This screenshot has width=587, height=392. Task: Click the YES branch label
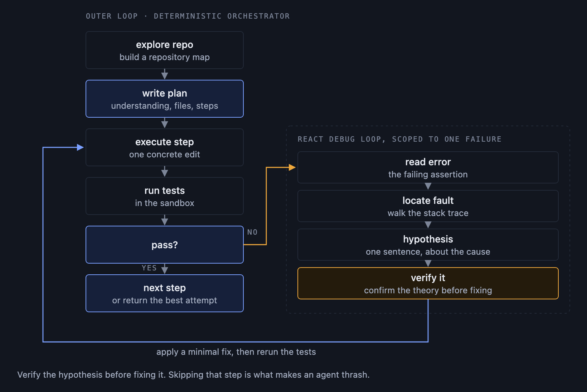149,268
